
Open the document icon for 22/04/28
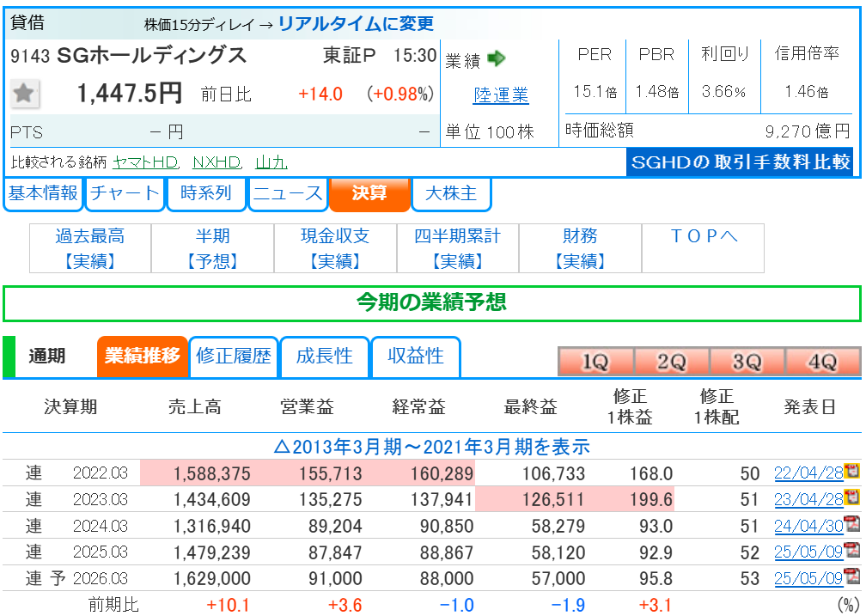tap(852, 472)
